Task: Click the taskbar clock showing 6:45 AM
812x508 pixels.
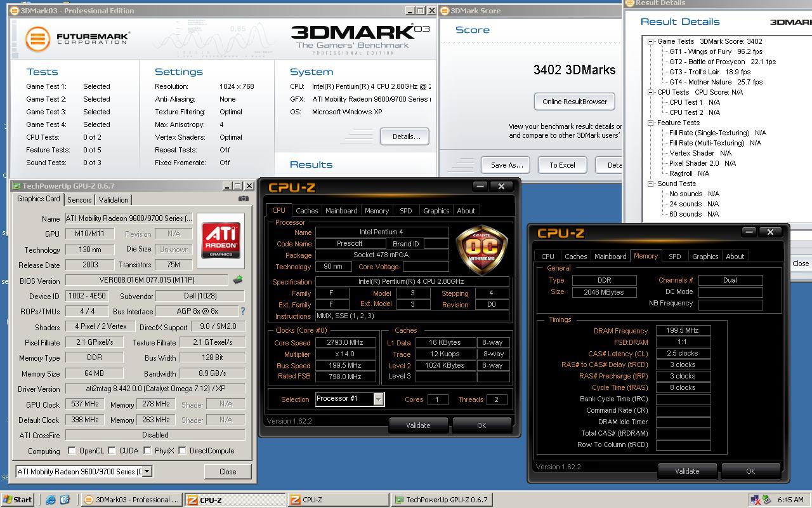Action: click(x=790, y=500)
